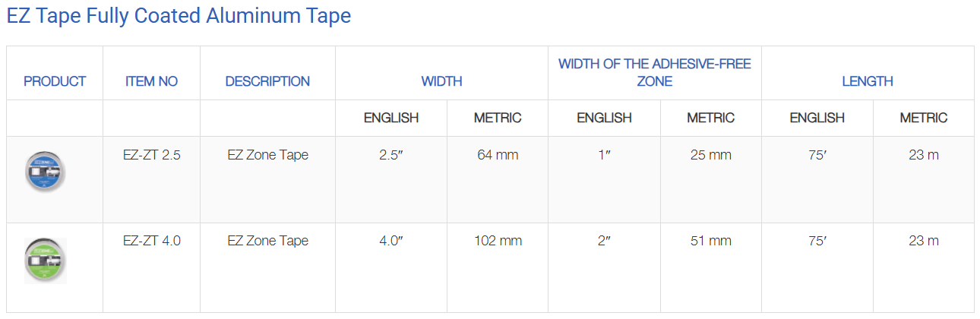Click the EZ Tape Fully Coated Aluminum Tape heading
Screen dimensions: 980x319
[x=179, y=16]
